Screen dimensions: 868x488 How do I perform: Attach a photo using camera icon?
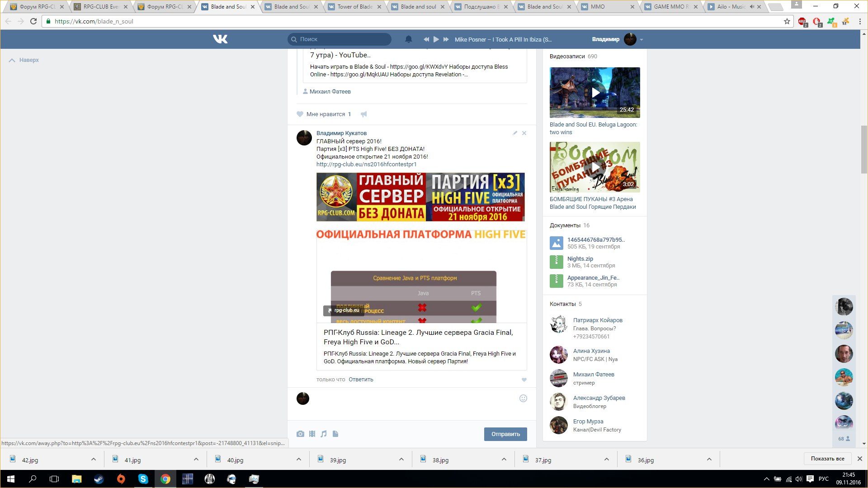[x=300, y=434]
